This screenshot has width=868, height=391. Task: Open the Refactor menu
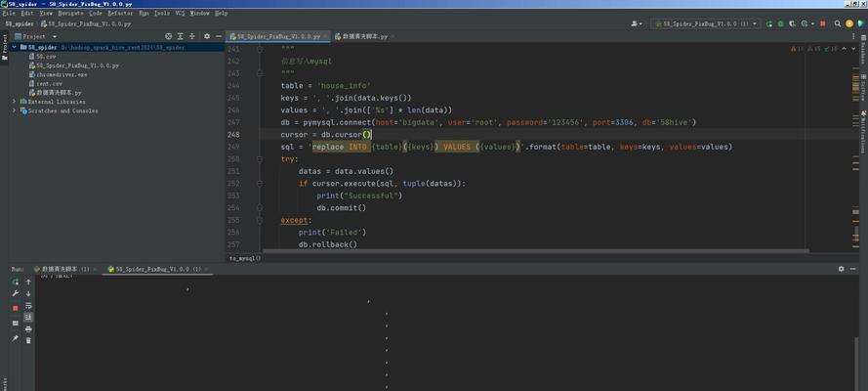(x=120, y=13)
